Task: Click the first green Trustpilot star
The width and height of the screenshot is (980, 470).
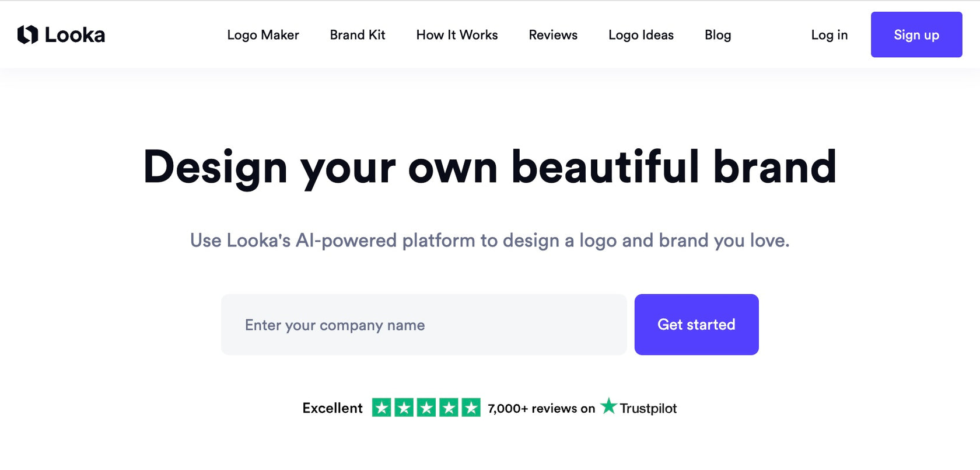Action: click(x=381, y=408)
